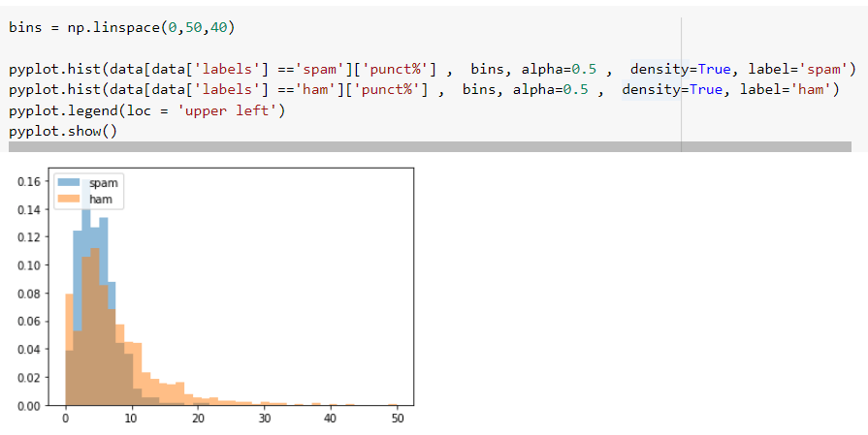The width and height of the screenshot is (868, 435).
Task: Click the 0.14 y-axis tick label
Action: (29, 209)
